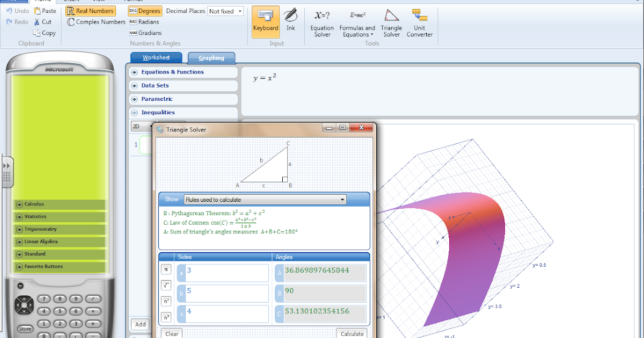Click calculator pad up arrow
This screenshot has width=644, height=338.
[x=24, y=299]
